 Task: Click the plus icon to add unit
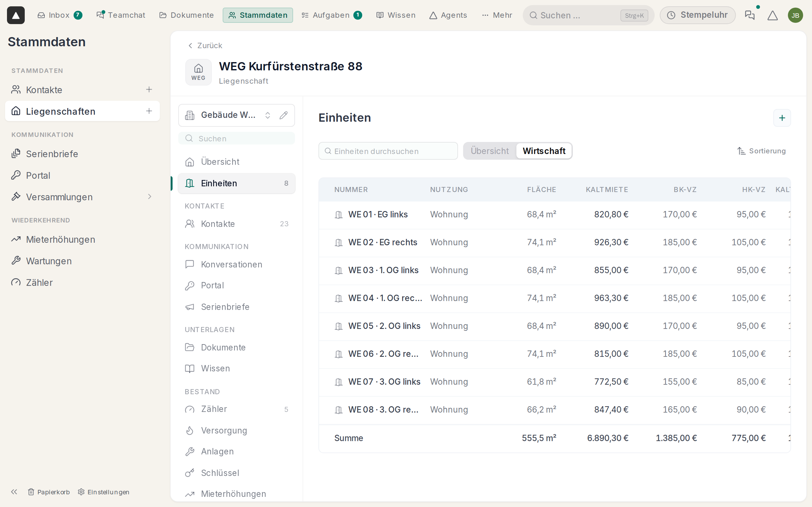(x=782, y=118)
